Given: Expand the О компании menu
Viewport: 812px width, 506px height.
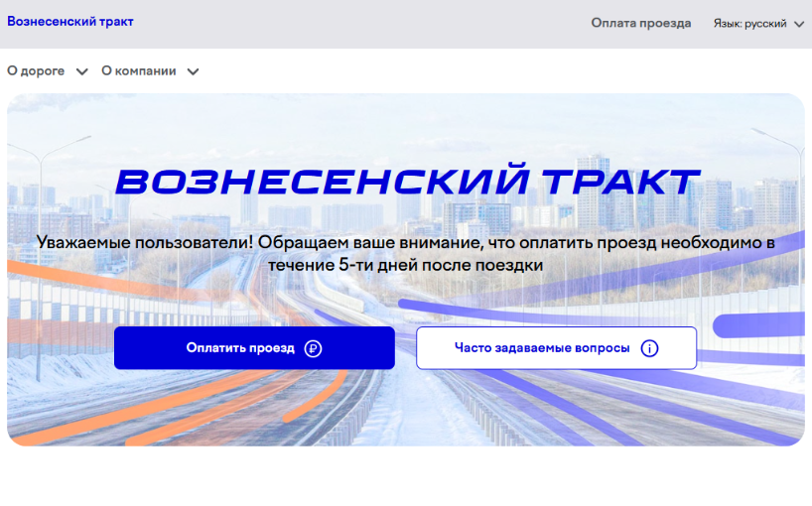Looking at the screenshot, I should [x=139, y=71].
